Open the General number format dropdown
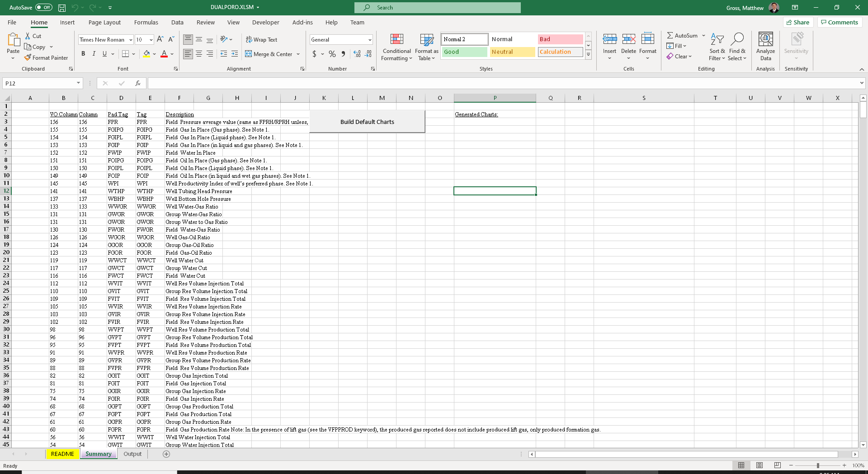Viewport: 868px width, 474px height. (x=369, y=40)
